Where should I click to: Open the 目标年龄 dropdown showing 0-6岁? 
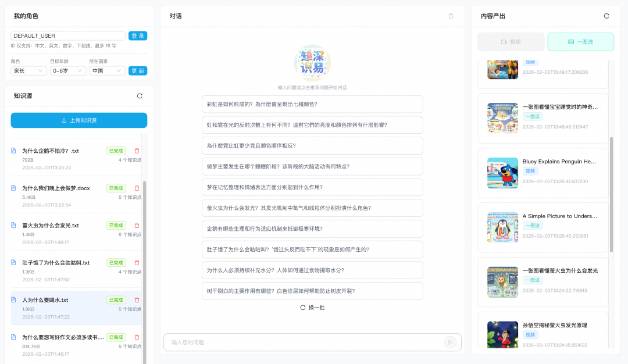tap(66, 70)
